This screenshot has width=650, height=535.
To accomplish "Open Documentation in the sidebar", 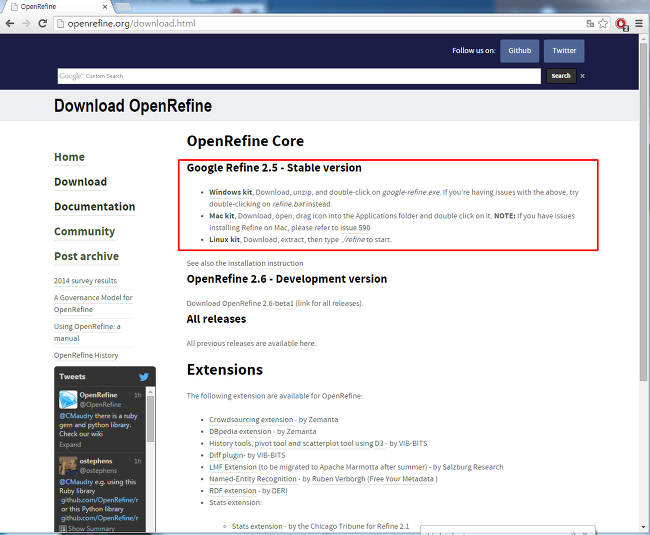I will click(95, 207).
